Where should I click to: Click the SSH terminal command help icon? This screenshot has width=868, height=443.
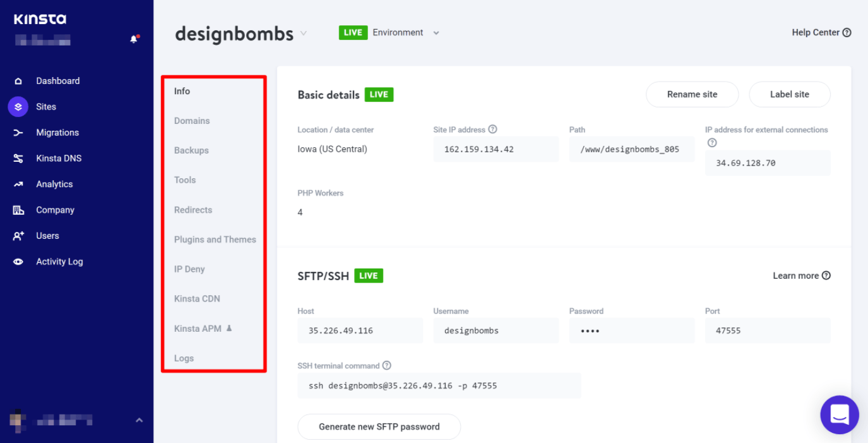click(387, 365)
